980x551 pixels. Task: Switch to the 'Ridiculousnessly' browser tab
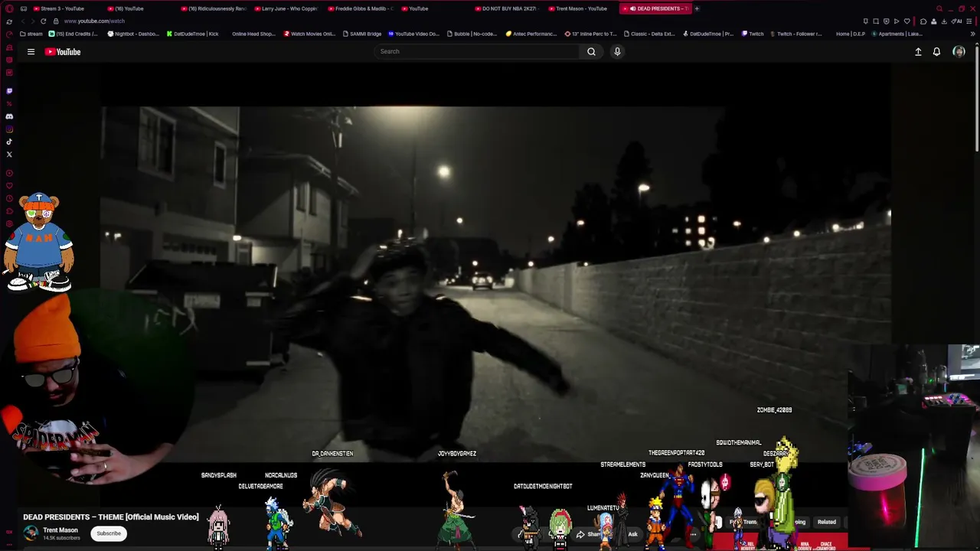(x=216, y=8)
